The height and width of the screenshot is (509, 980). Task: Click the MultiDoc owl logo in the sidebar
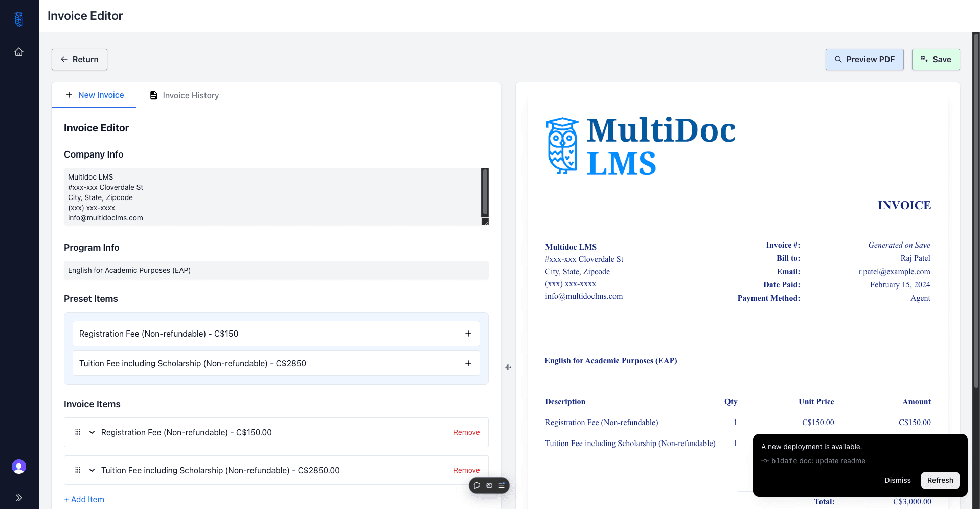pyautogui.click(x=19, y=19)
